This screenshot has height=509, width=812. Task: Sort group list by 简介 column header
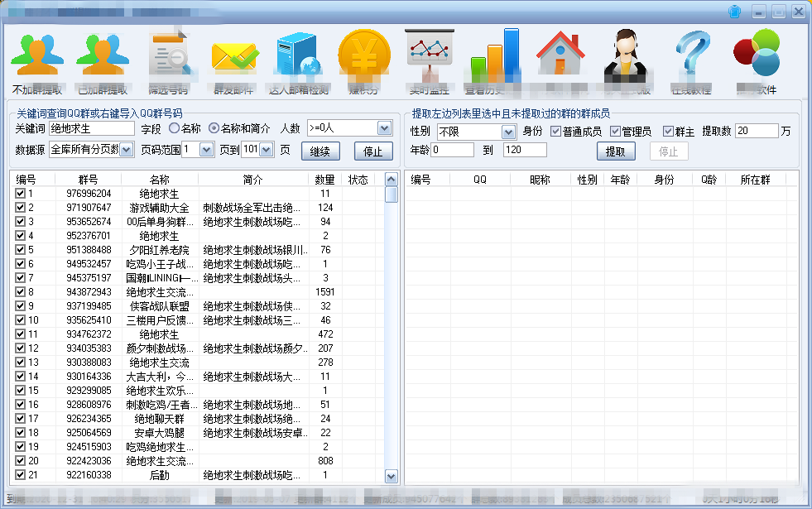tap(252, 179)
